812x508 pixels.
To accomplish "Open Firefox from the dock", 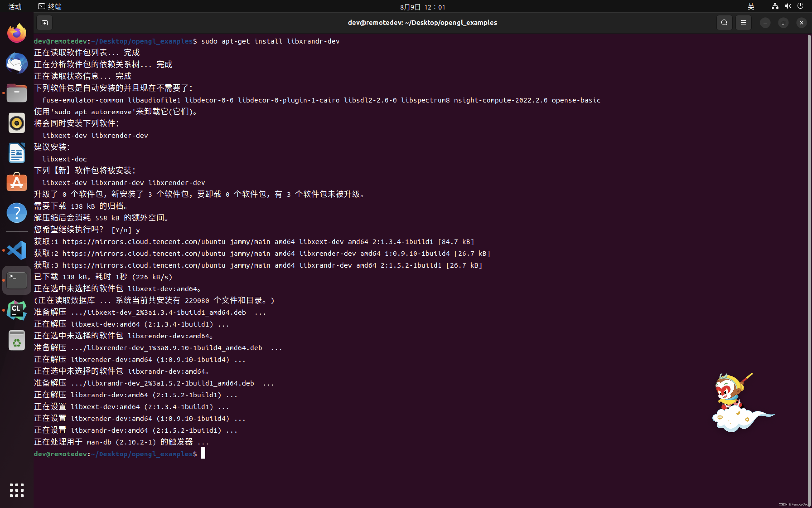I will tap(17, 33).
